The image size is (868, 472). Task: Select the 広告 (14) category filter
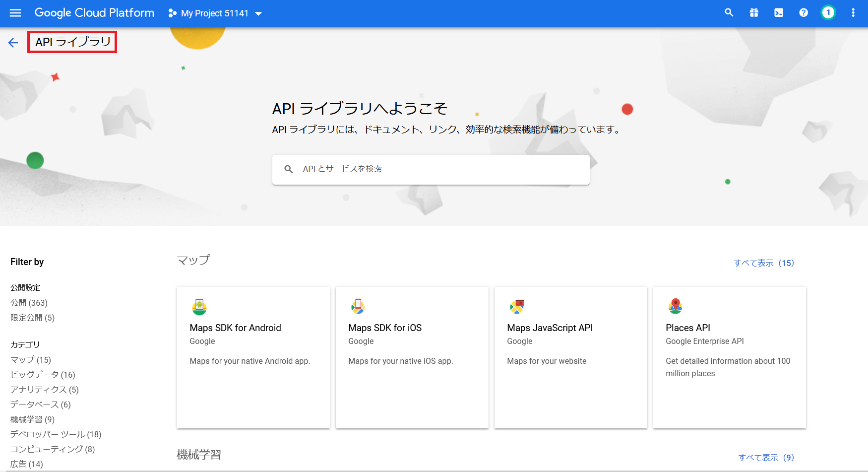click(x=27, y=464)
